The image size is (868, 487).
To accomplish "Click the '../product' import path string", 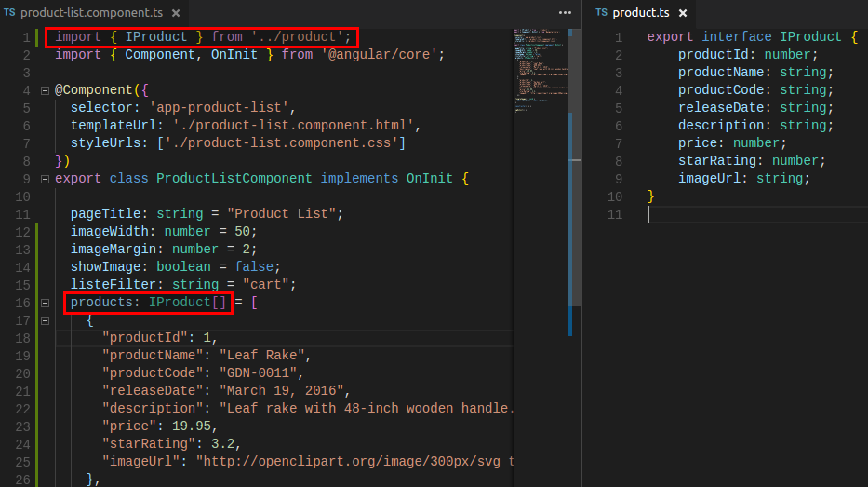I will point(299,37).
